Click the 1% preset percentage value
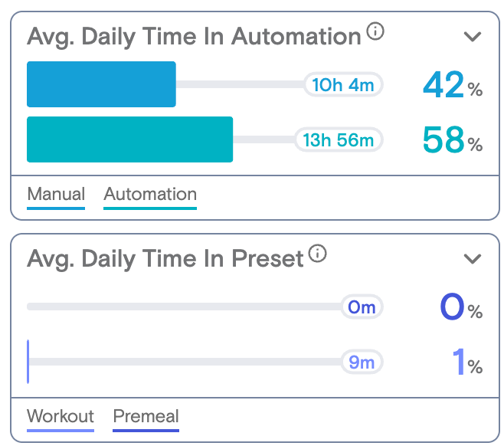The width and height of the screenshot is (504, 446). tap(467, 362)
